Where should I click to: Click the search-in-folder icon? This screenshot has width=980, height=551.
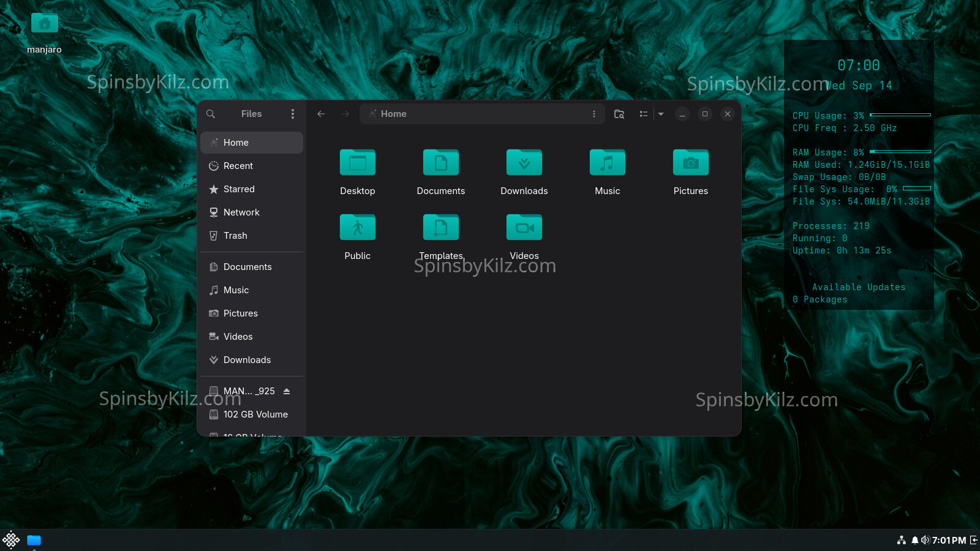point(619,114)
